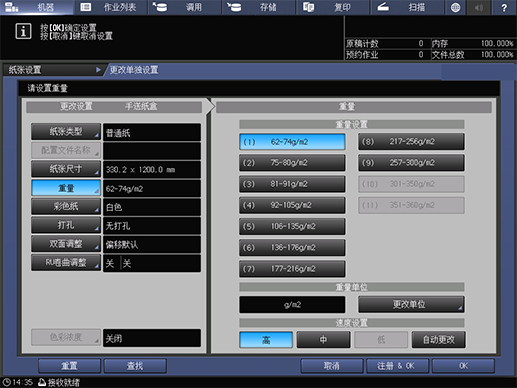Open the 色彩浓度 color density setting
The width and height of the screenshot is (517, 388).
[66, 337]
